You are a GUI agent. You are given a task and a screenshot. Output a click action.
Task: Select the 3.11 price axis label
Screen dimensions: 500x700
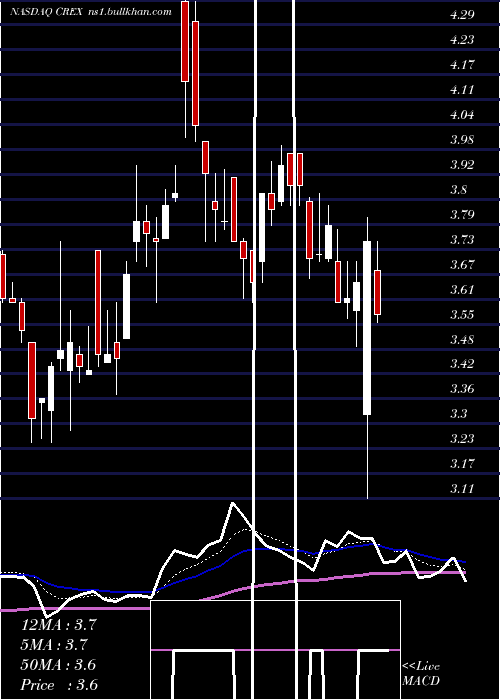click(462, 488)
